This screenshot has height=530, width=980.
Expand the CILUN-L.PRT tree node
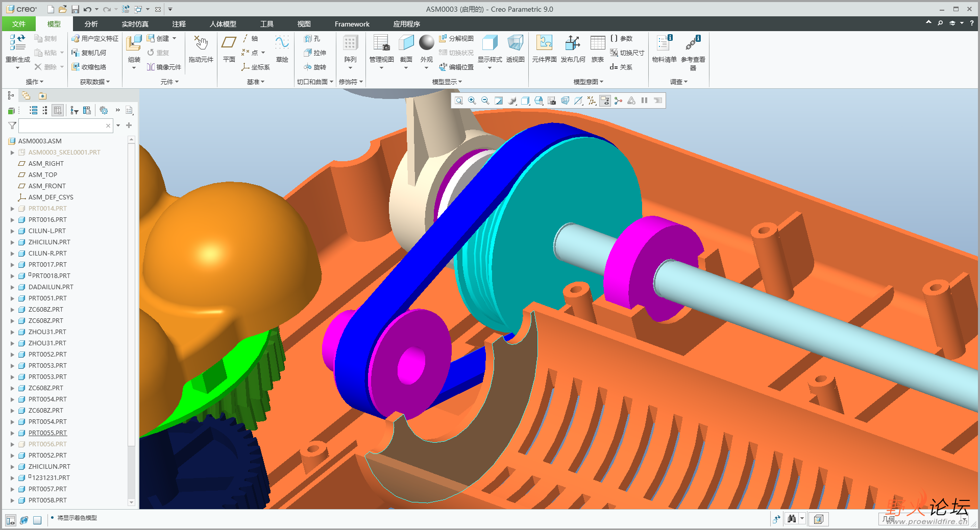tap(12, 231)
